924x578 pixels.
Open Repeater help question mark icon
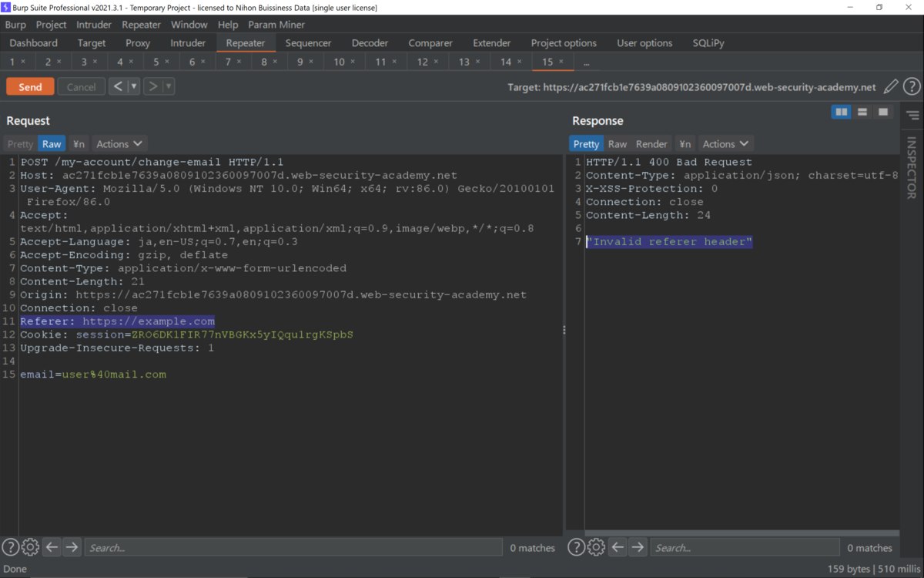point(912,87)
